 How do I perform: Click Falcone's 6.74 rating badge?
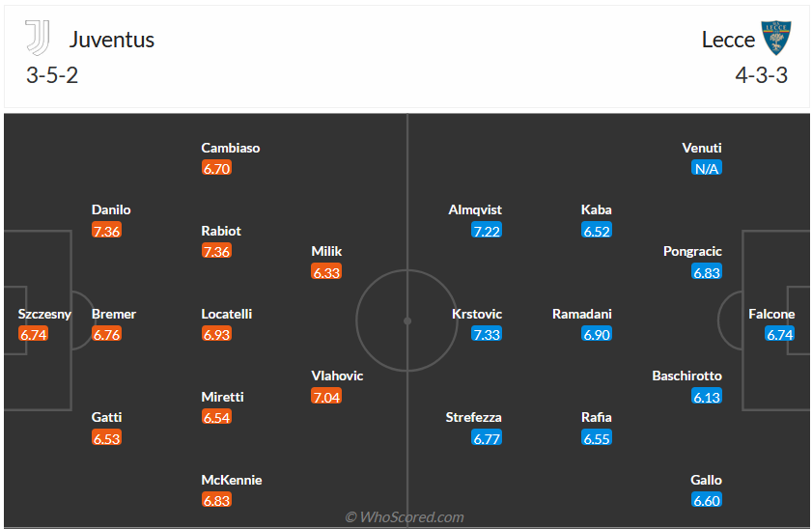[779, 334]
